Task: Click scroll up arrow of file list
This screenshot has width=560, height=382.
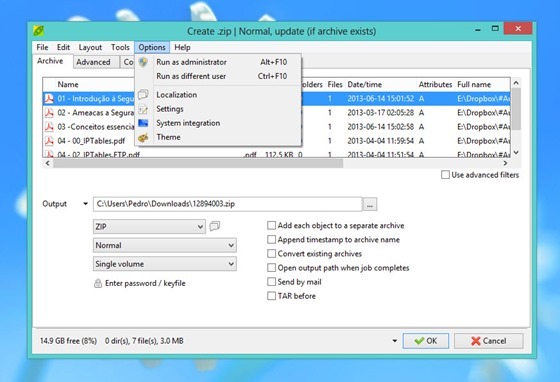Action: tap(516, 83)
